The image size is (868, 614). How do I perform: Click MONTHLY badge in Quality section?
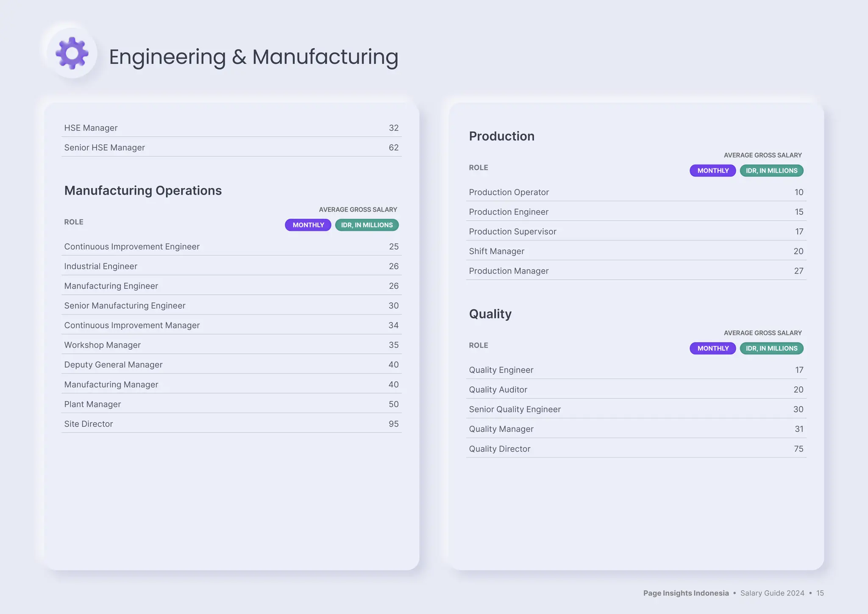[x=713, y=349]
